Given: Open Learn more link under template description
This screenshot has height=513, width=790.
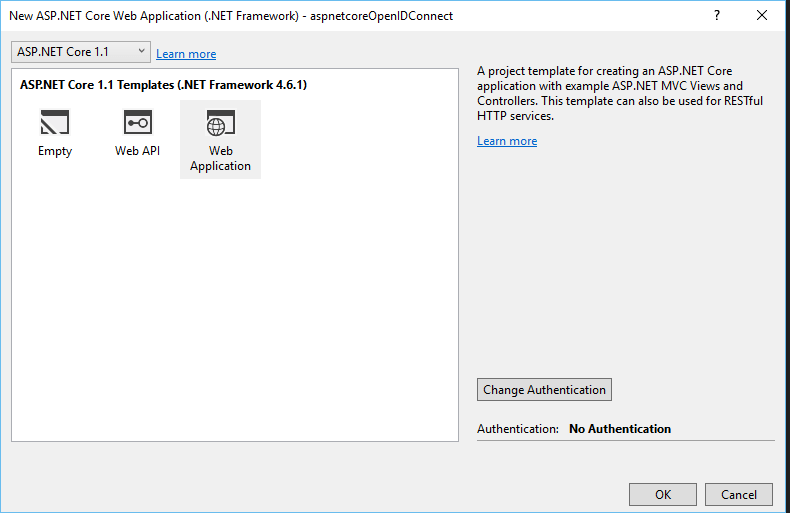Looking at the screenshot, I should [x=507, y=141].
